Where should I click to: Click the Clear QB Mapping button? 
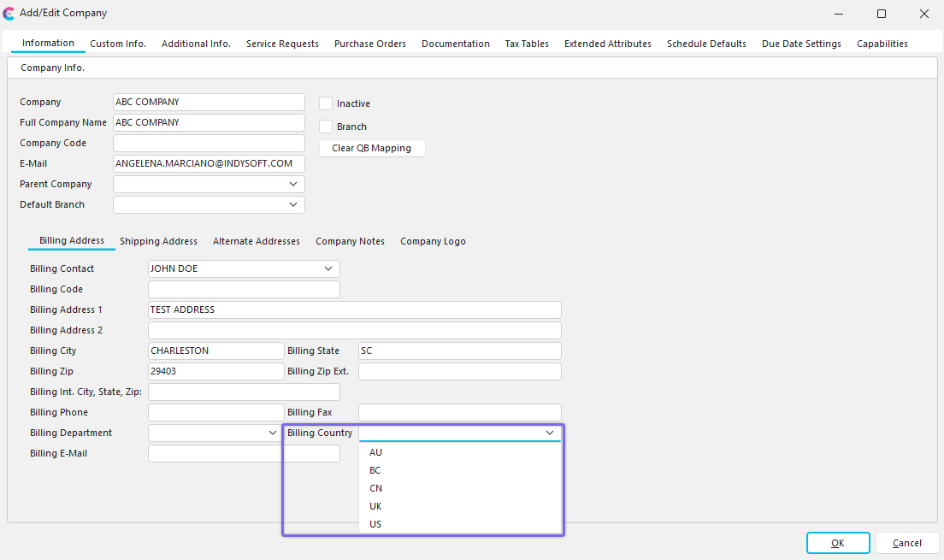(371, 148)
